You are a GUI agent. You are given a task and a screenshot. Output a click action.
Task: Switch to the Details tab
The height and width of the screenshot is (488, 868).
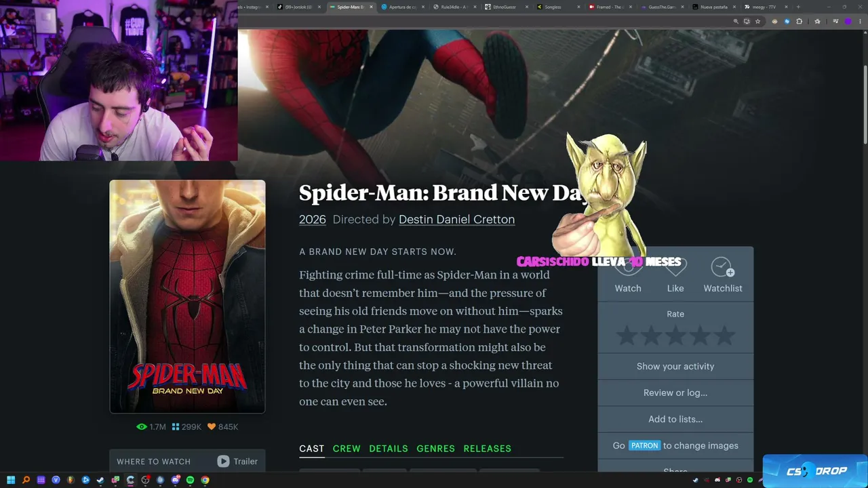tap(389, 449)
